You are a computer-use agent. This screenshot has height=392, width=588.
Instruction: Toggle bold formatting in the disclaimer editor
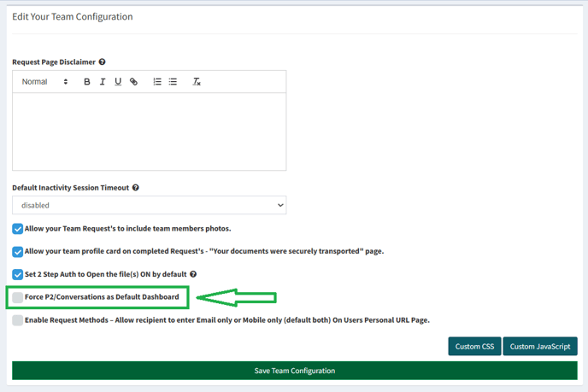click(x=87, y=82)
